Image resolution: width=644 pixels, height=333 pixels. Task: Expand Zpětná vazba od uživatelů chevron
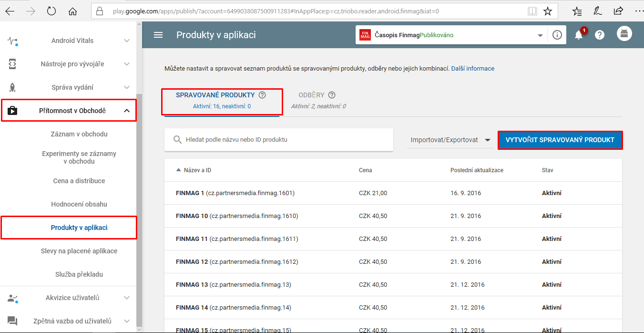pyautogui.click(x=127, y=321)
